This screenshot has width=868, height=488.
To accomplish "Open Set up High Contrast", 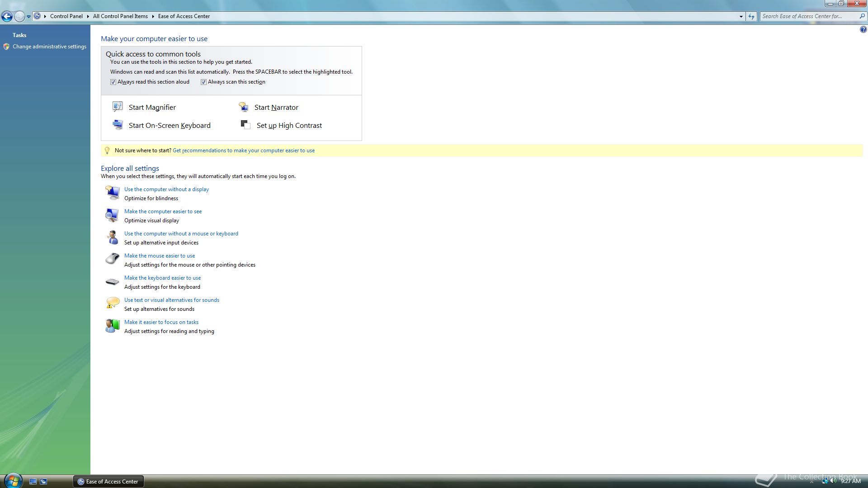I will (289, 125).
